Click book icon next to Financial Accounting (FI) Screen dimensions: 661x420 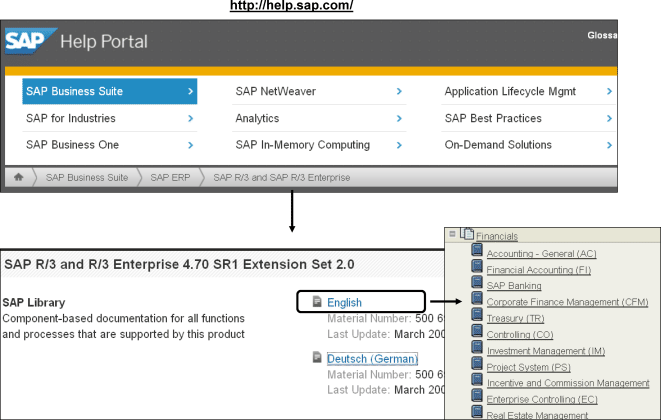(477, 266)
